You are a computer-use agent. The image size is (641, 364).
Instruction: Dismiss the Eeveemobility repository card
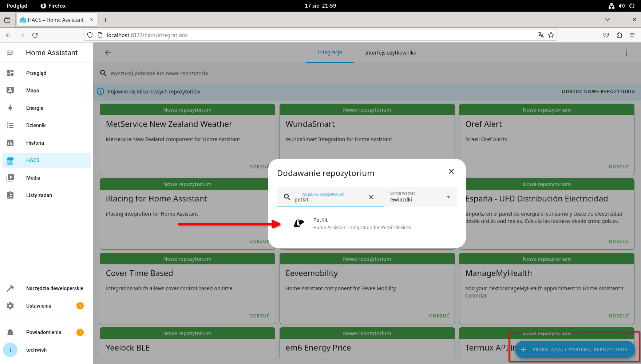pos(439,316)
